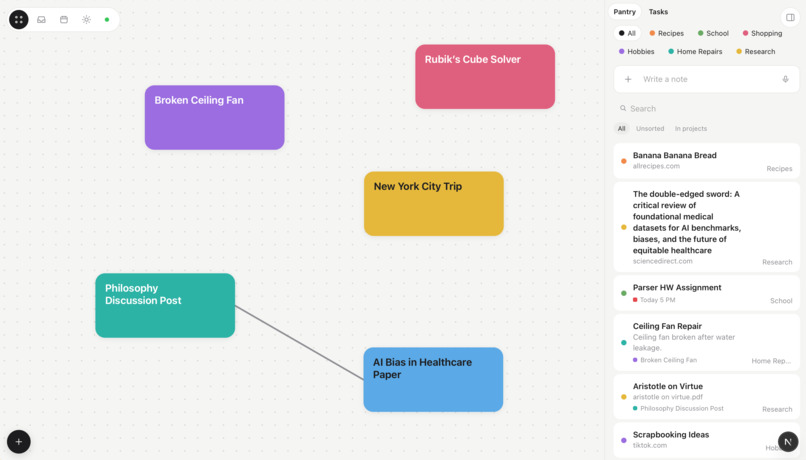Click the Today 5 PM due date
Image resolution: width=806 pixels, height=460 pixels.
654,300
